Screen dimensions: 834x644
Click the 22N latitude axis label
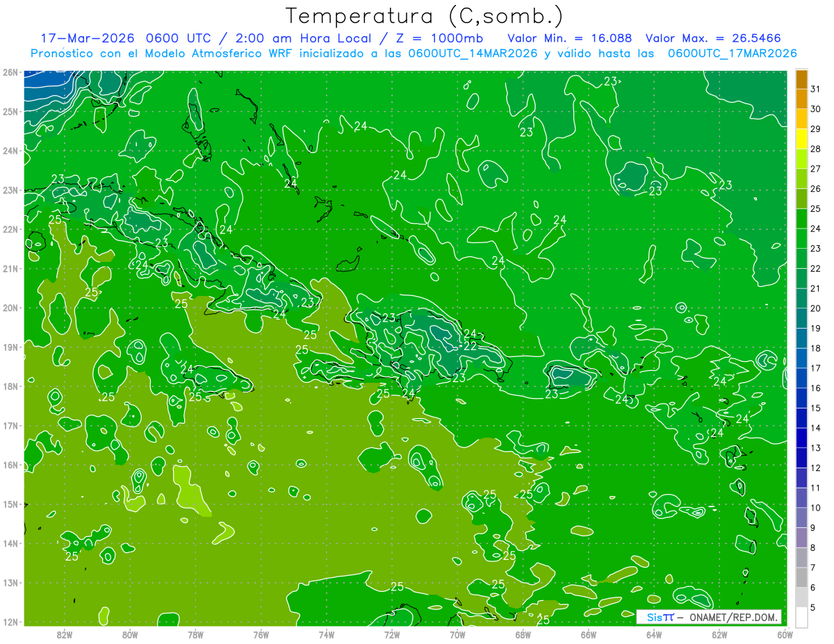[11, 229]
